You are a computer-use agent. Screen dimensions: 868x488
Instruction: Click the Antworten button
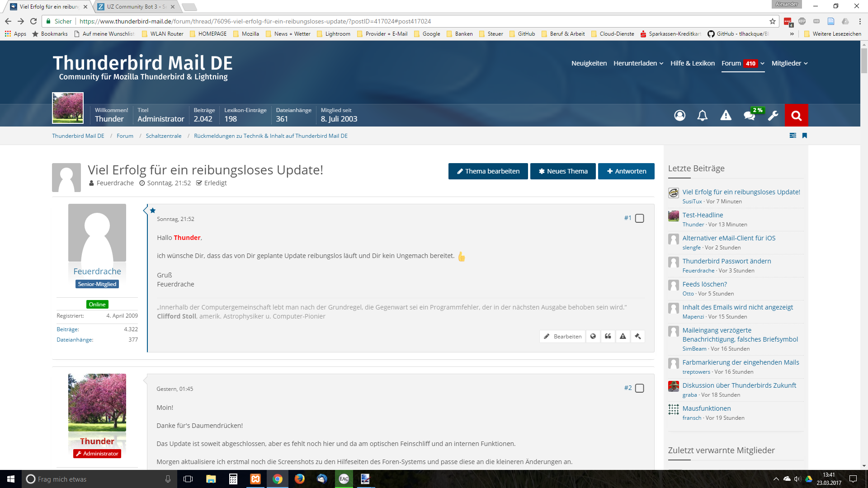626,171
